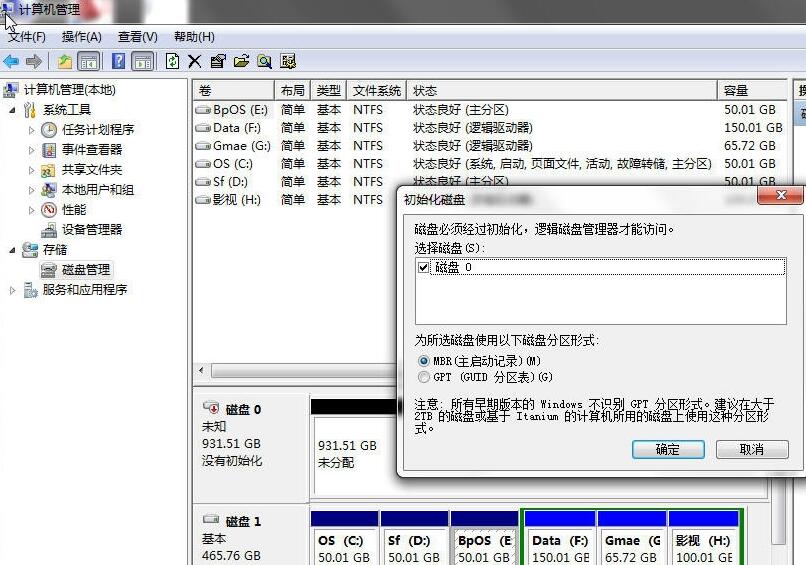Click the 设备管理器 icon
This screenshot has height=565, width=806.
coord(49,230)
